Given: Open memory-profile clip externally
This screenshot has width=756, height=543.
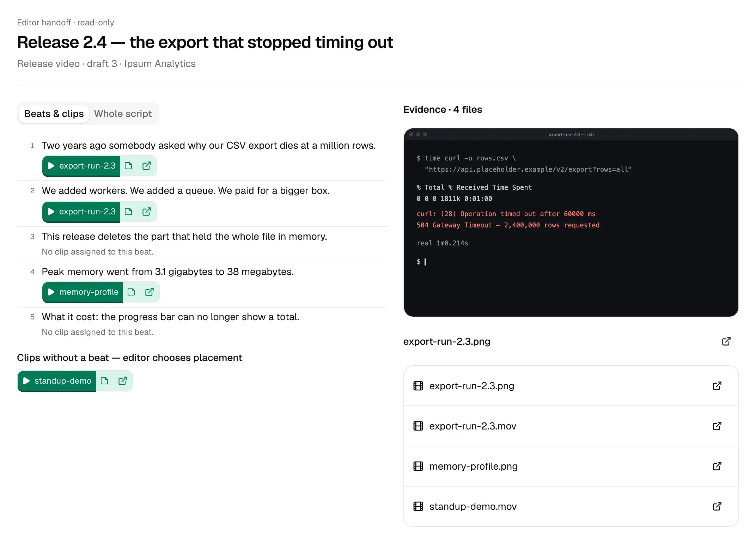Looking at the screenshot, I should (150, 292).
